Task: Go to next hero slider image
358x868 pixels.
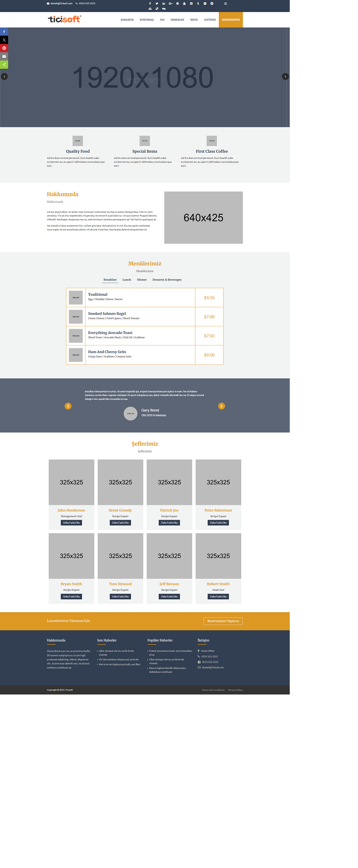Action: coord(285,76)
